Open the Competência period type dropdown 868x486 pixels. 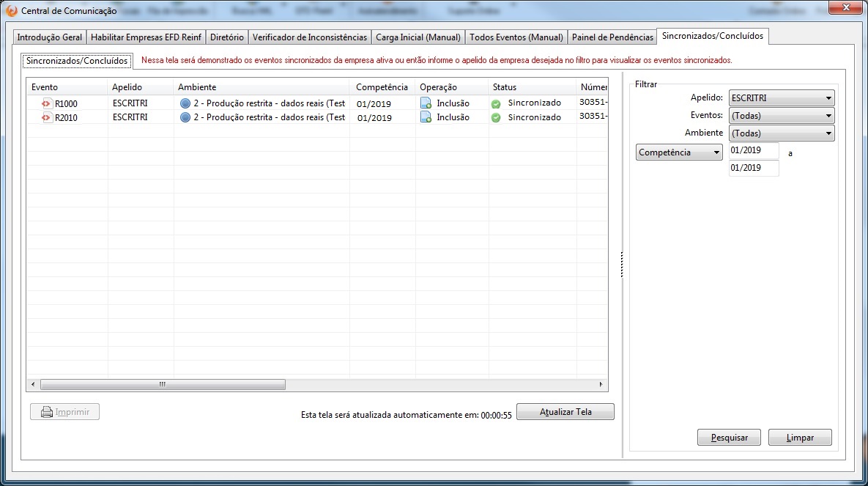point(679,152)
